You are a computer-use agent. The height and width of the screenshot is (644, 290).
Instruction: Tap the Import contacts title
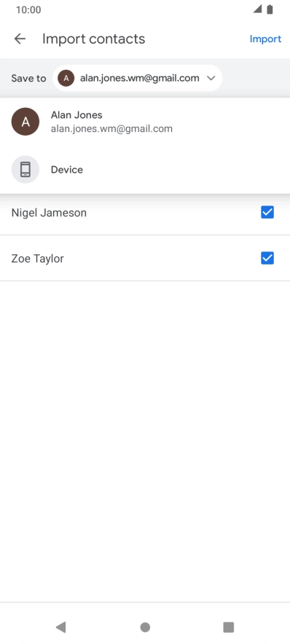[x=94, y=39]
